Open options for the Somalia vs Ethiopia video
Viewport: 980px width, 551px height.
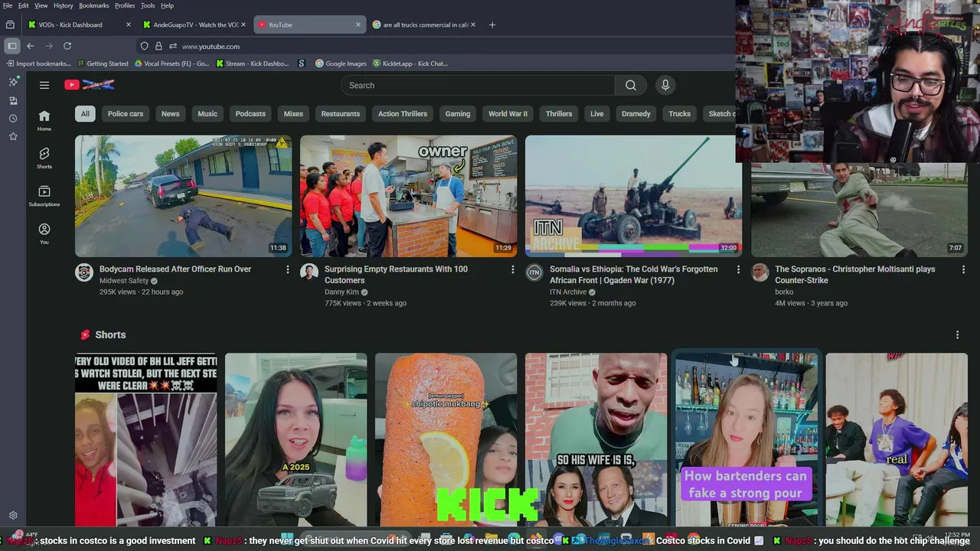point(738,269)
